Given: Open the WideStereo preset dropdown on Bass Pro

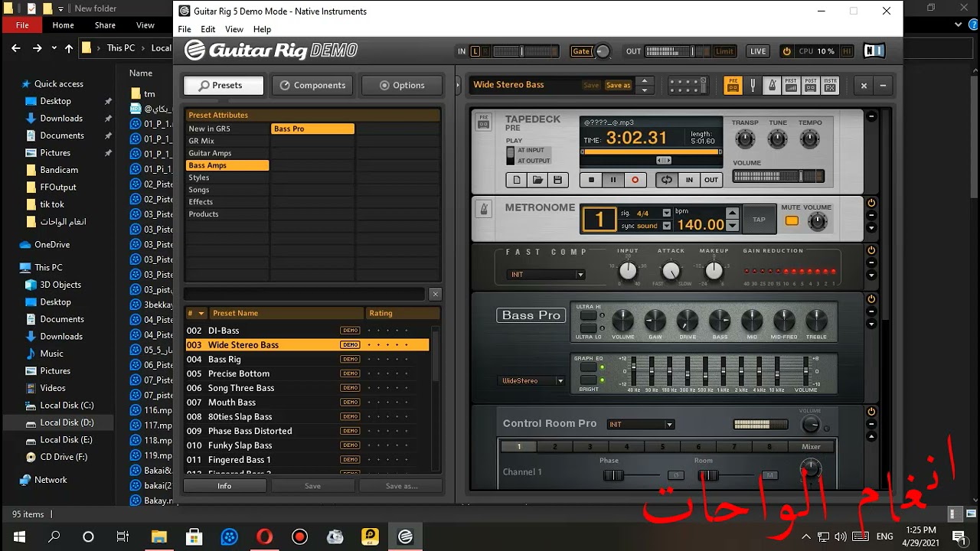Looking at the screenshot, I should (532, 381).
